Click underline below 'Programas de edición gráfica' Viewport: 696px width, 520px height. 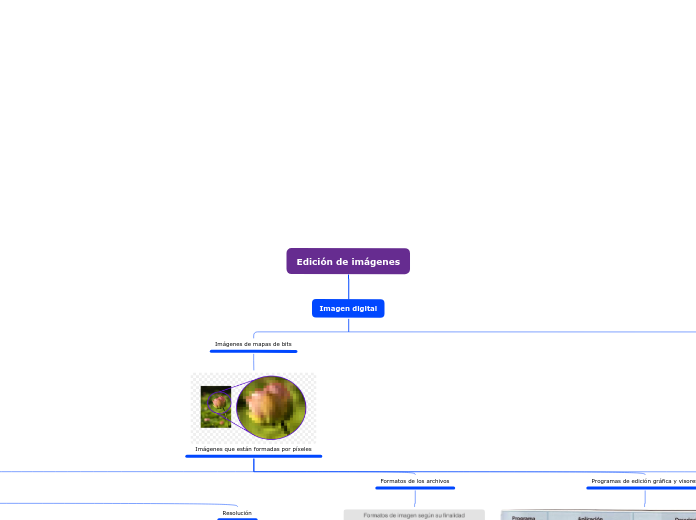click(x=642, y=489)
